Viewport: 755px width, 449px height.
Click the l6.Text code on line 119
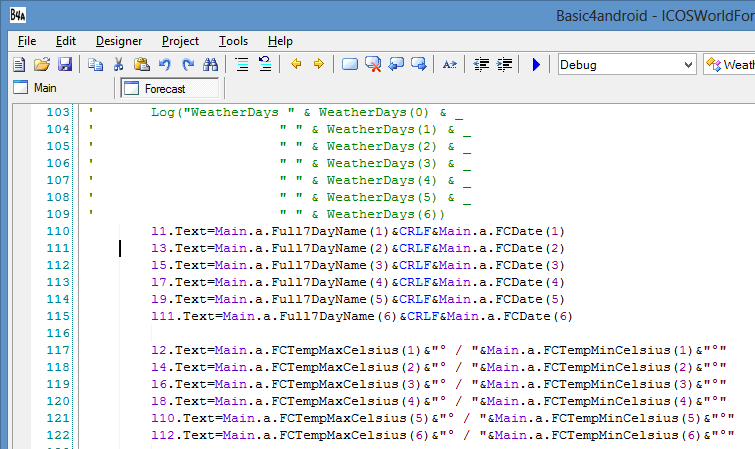[179, 384]
